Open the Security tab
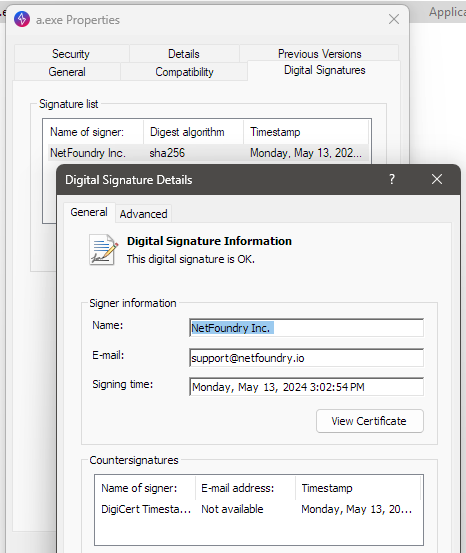The height and width of the screenshot is (553, 466). tap(71, 54)
